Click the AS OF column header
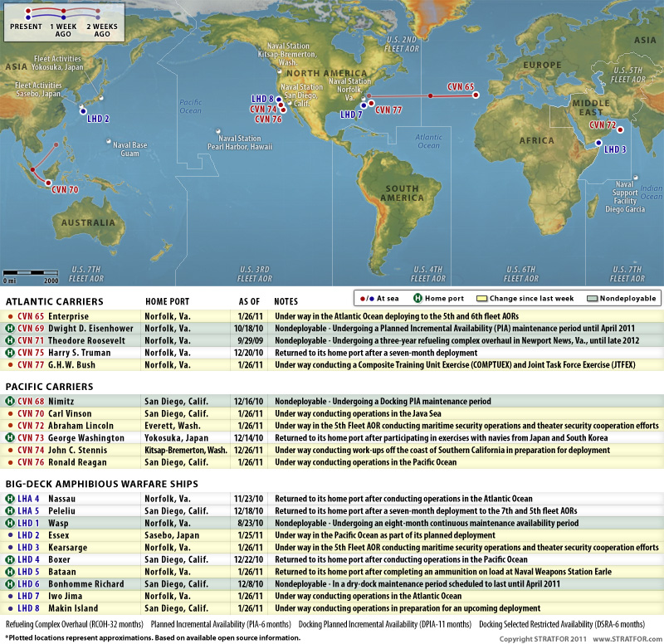The height and width of the screenshot is (644, 664). (x=249, y=301)
